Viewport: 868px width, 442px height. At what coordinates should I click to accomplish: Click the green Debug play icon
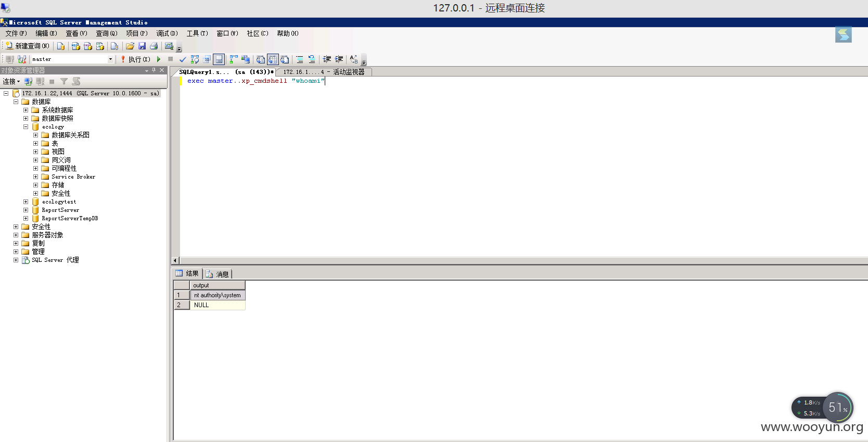tap(159, 59)
